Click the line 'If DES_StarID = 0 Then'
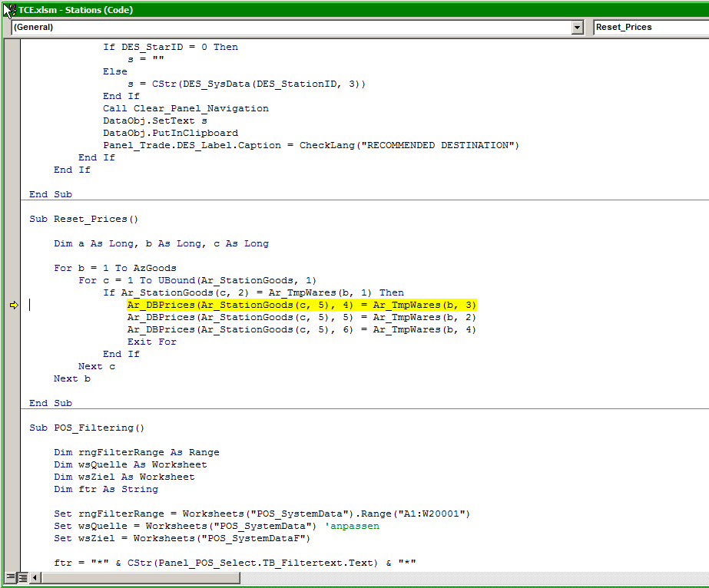 [171, 47]
